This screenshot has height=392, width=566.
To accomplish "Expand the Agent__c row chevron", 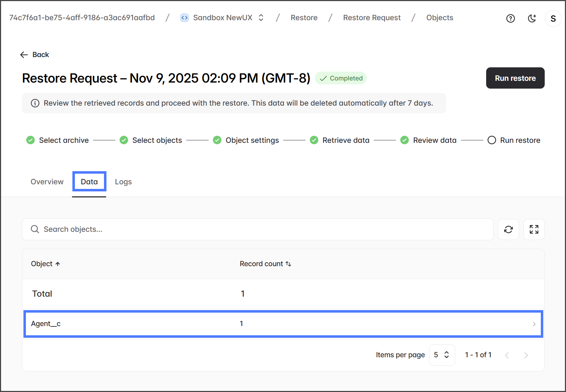I will click(x=534, y=324).
